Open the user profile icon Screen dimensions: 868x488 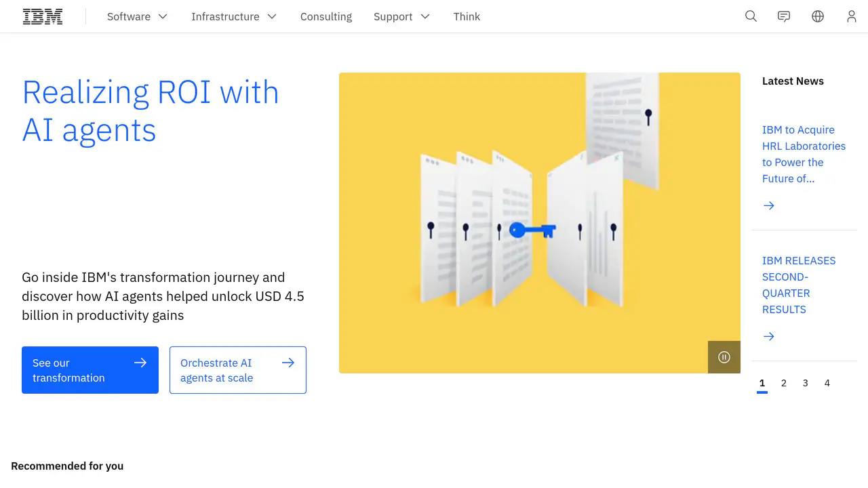(851, 16)
